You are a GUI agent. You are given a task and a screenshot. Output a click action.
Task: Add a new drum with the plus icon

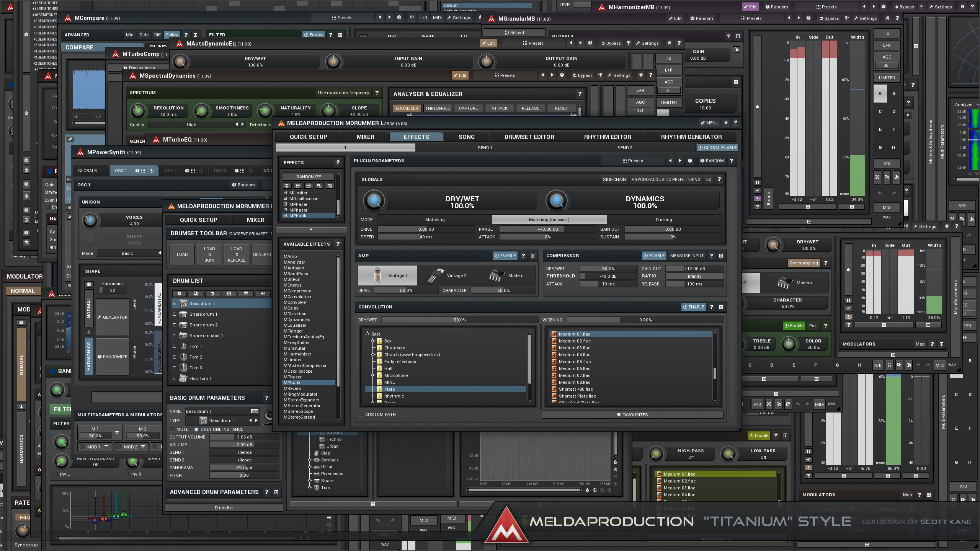tap(180, 293)
